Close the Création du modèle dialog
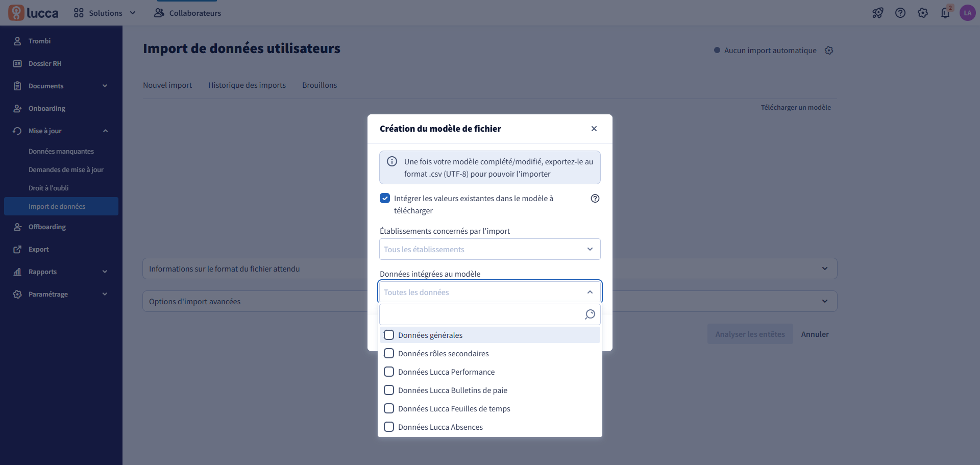The width and height of the screenshot is (980, 465). click(594, 129)
